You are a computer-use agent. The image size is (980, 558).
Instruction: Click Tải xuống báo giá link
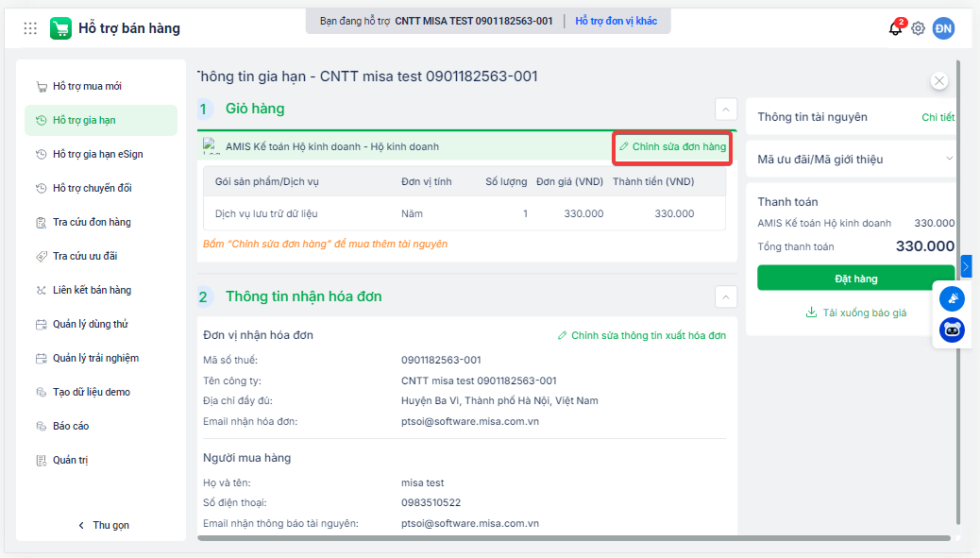[x=855, y=313]
